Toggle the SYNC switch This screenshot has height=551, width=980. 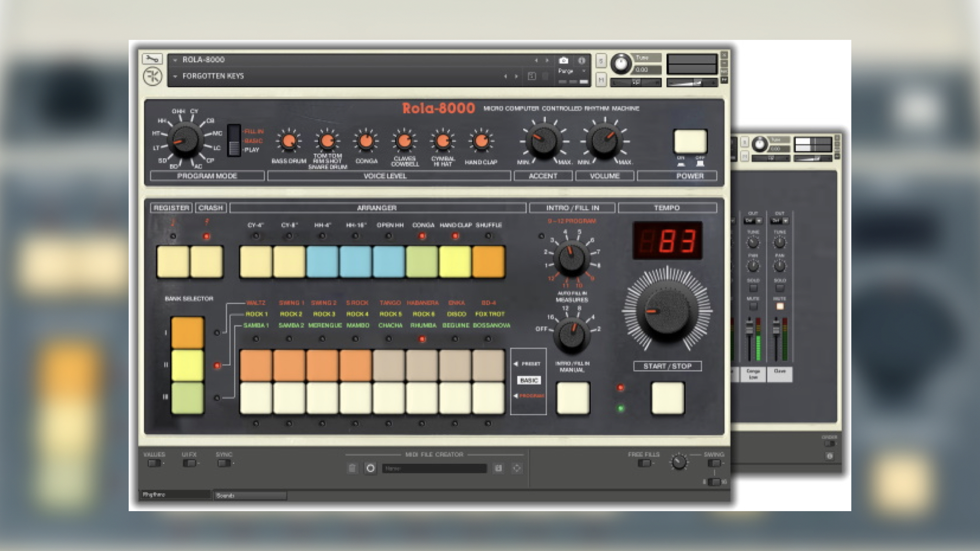click(x=224, y=463)
